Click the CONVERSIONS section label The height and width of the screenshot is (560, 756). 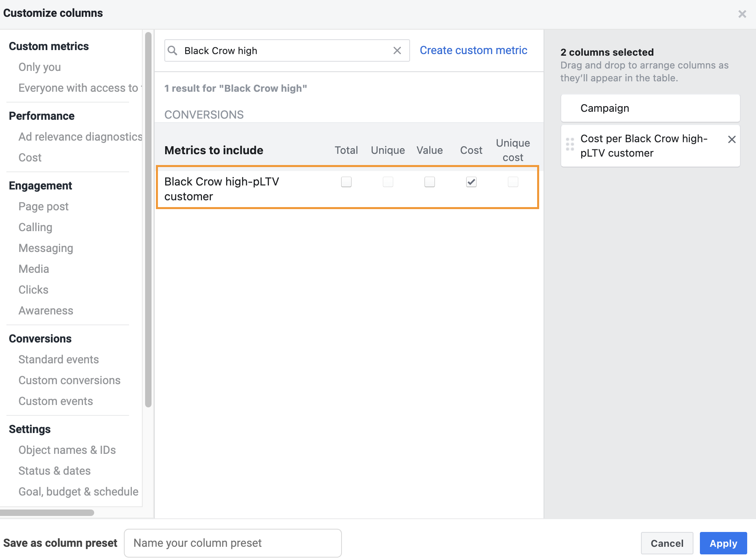(x=204, y=115)
